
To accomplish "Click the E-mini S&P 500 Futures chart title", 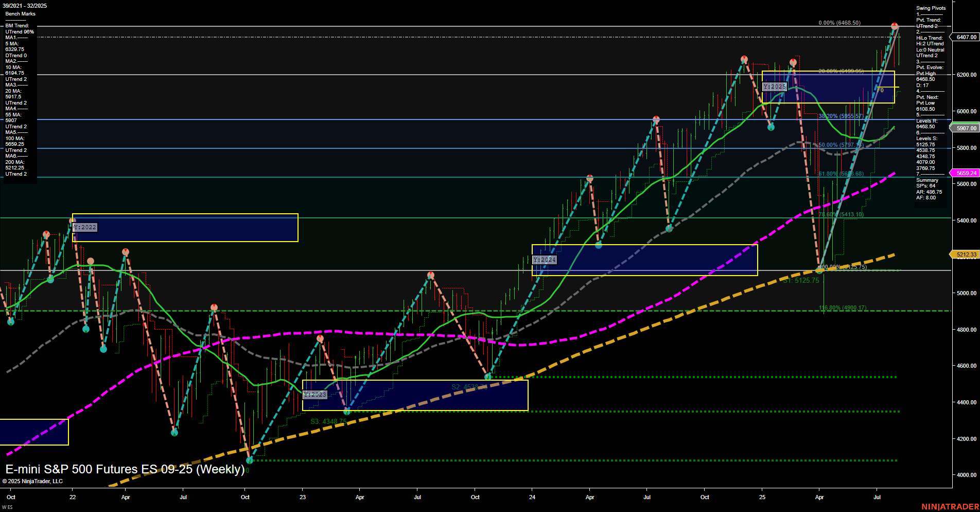I will point(125,469).
